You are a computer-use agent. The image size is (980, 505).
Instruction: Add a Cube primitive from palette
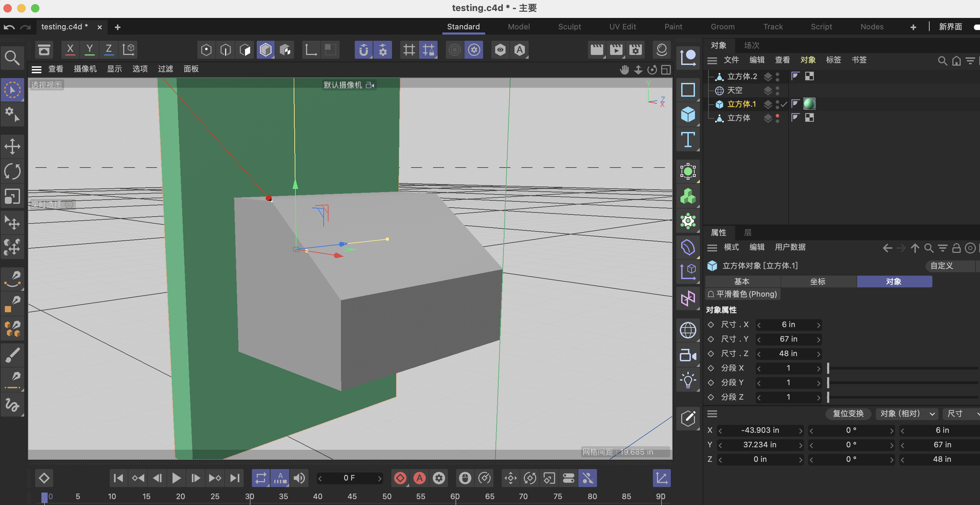pos(688,115)
